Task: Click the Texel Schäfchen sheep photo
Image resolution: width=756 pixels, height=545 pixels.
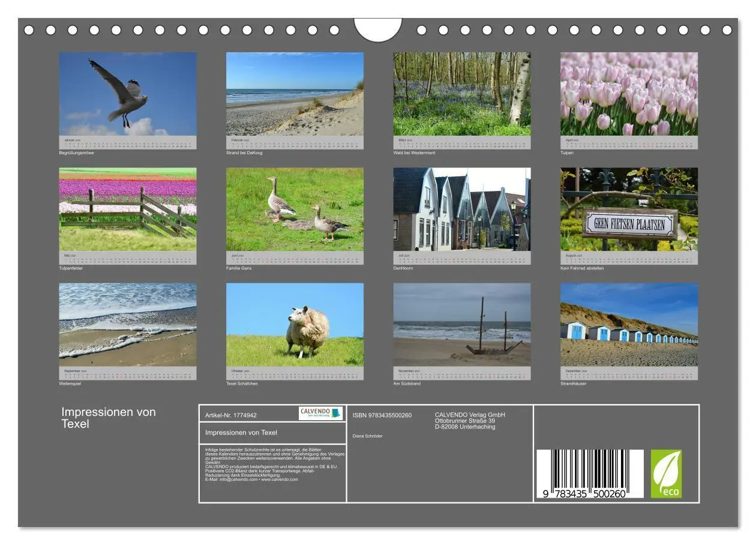Action: [x=295, y=325]
